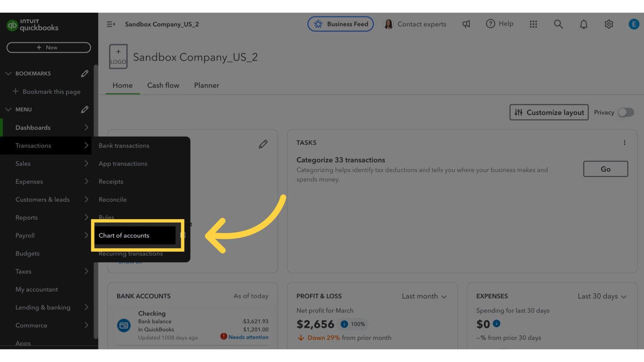Select Chart of accounts from the Transactions submenu

pos(124,235)
